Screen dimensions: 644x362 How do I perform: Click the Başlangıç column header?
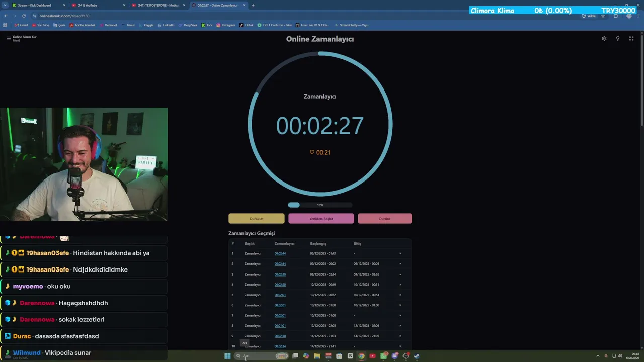(318, 244)
